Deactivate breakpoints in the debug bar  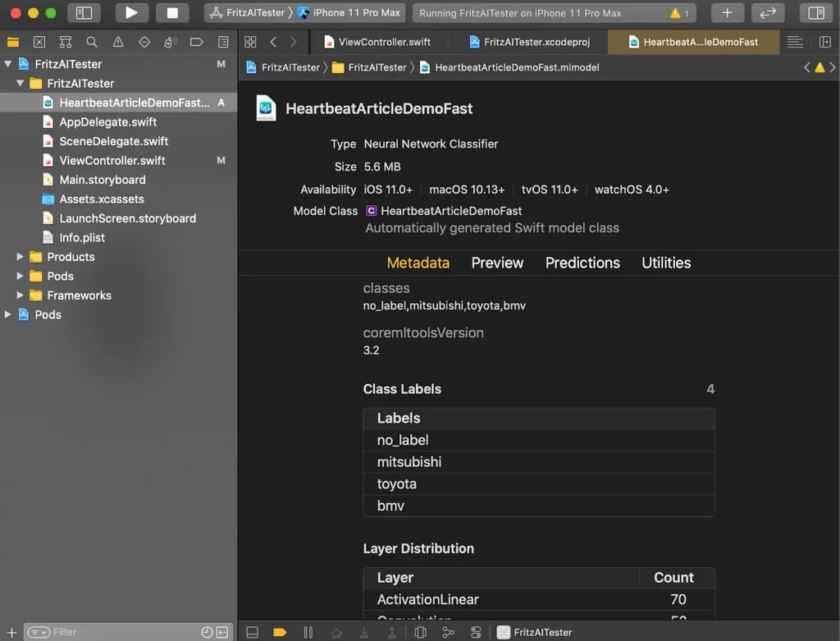click(280, 633)
